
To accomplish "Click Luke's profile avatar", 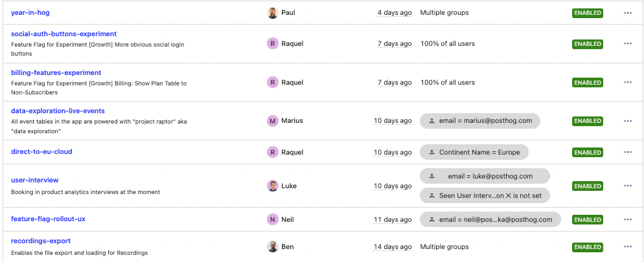I will (273, 186).
